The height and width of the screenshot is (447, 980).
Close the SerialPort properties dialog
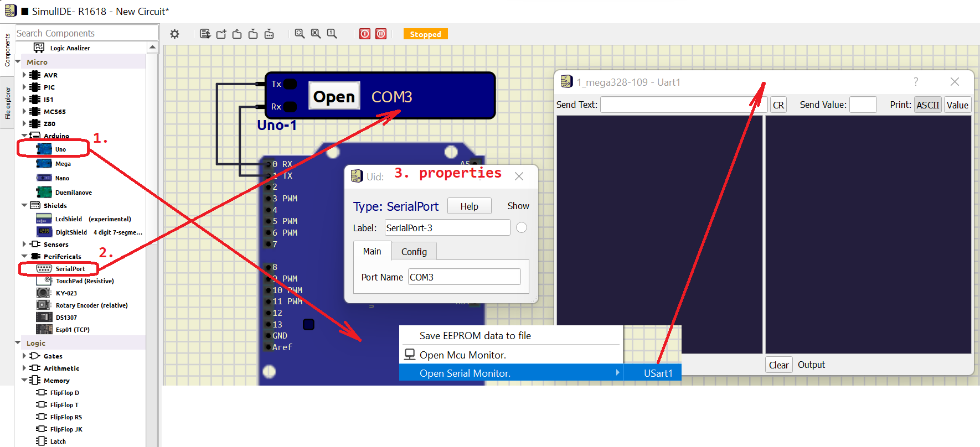click(x=519, y=176)
